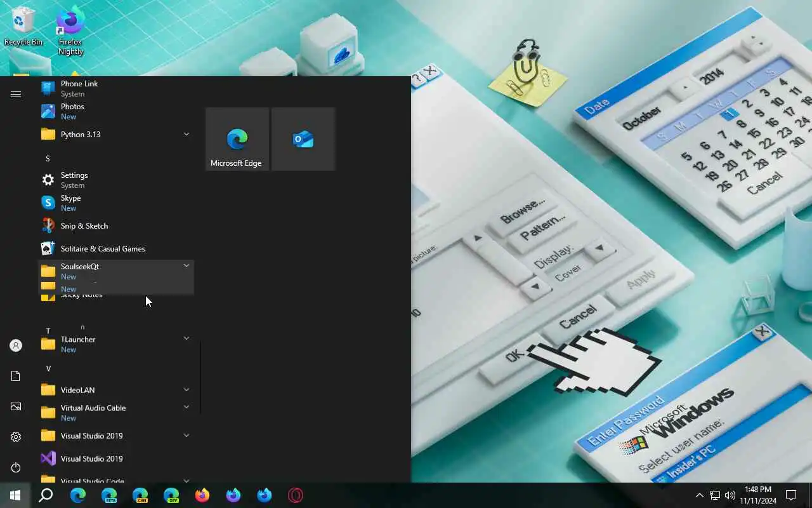
Task: Open purple Firefox Nightly from the taskbar
Action: (233, 495)
